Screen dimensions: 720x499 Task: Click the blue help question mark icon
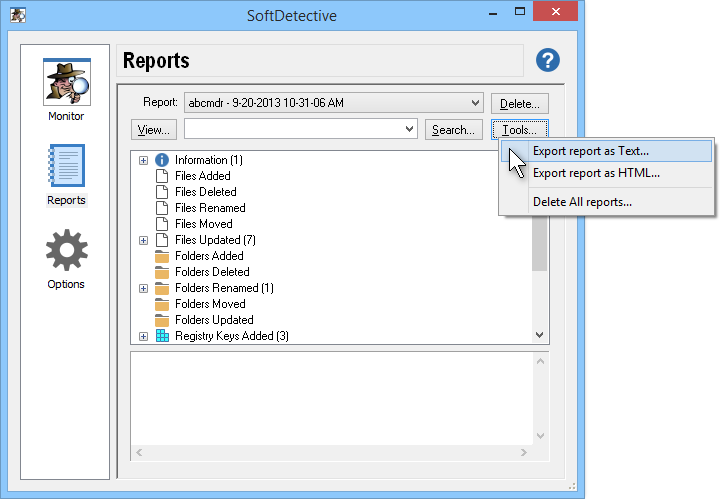point(547,60)
